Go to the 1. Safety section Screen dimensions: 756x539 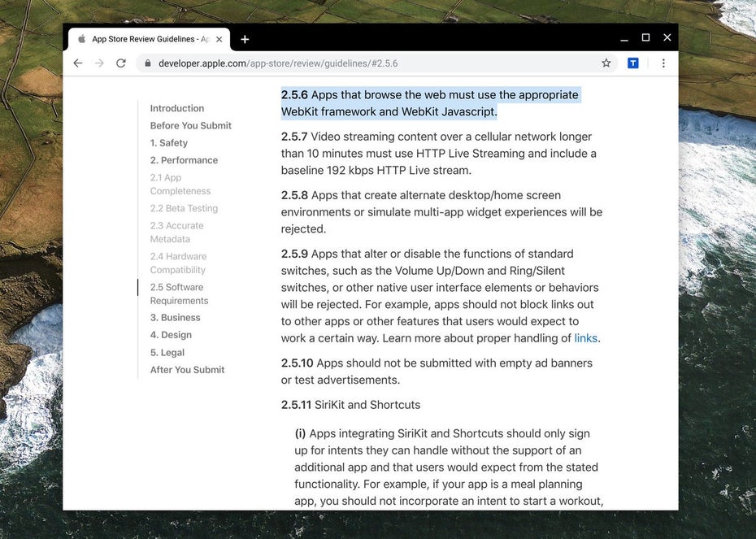pyautogui.click(x=169, y=143)
